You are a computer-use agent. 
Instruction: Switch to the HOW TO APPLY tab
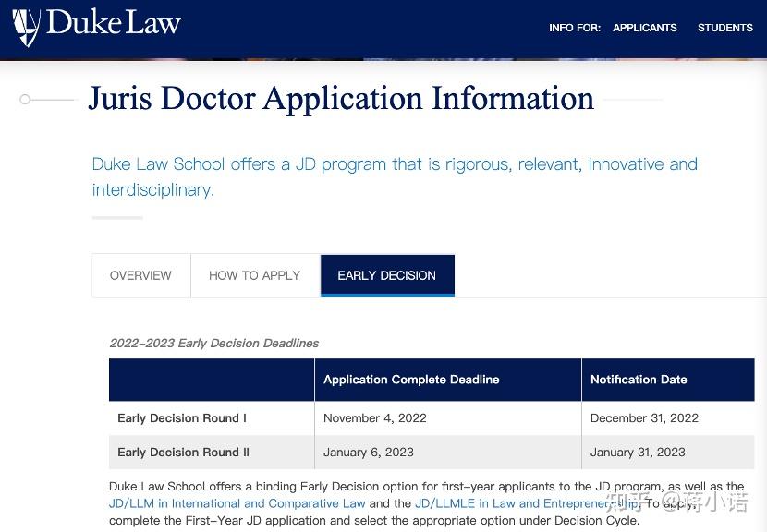(x=254, y=275)
